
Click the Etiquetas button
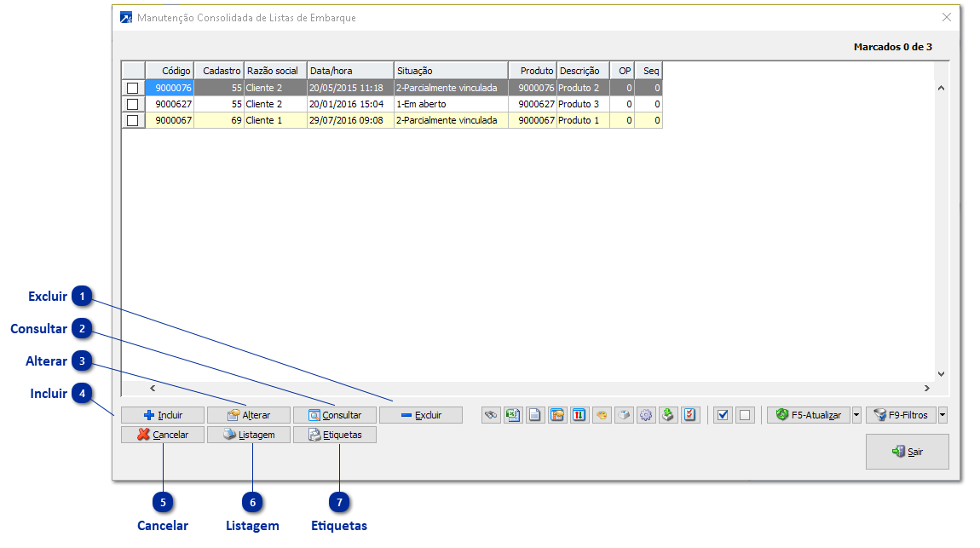(335, 435)
